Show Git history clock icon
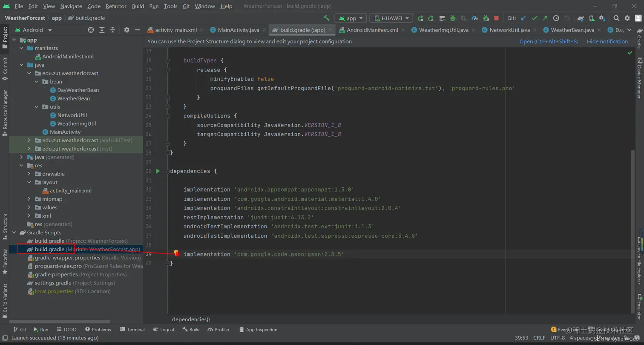This screenshot has height=345, width=644. [x=556, y=18]
